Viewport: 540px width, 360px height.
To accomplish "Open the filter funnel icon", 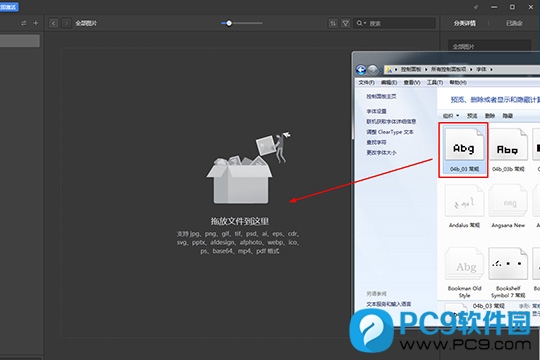I will pos(345,23).
